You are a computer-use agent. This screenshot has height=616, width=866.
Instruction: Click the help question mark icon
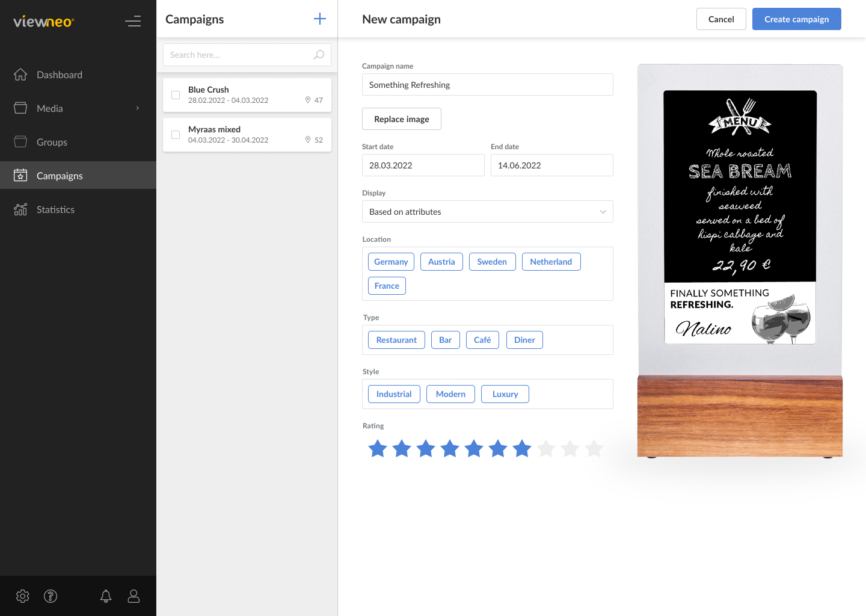tap(51, 596)
